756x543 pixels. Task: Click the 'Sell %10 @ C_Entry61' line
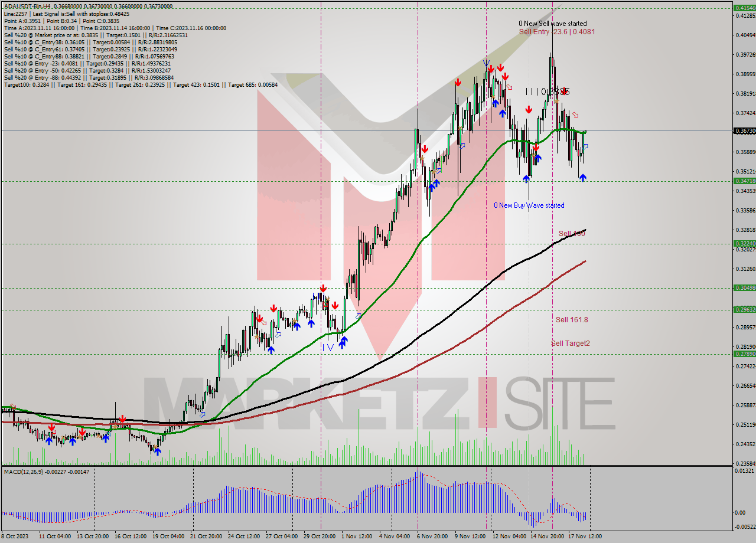click(x=90, y=49)
